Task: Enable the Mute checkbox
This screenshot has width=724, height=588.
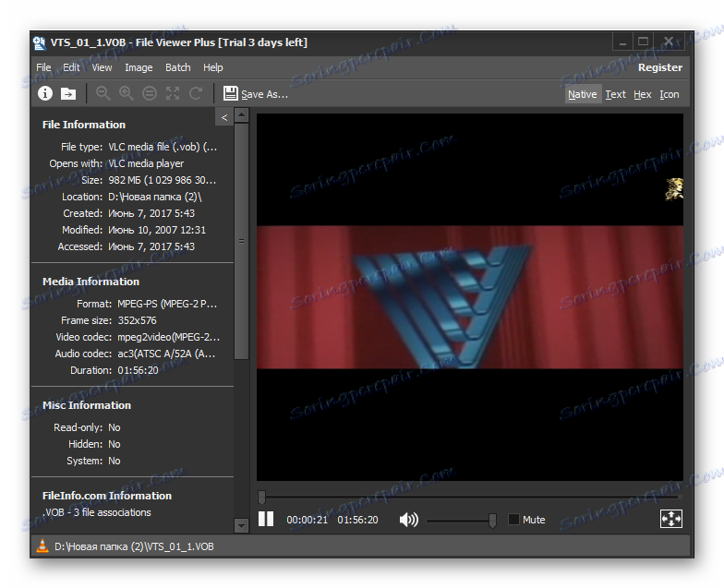Action: (513, 520)
